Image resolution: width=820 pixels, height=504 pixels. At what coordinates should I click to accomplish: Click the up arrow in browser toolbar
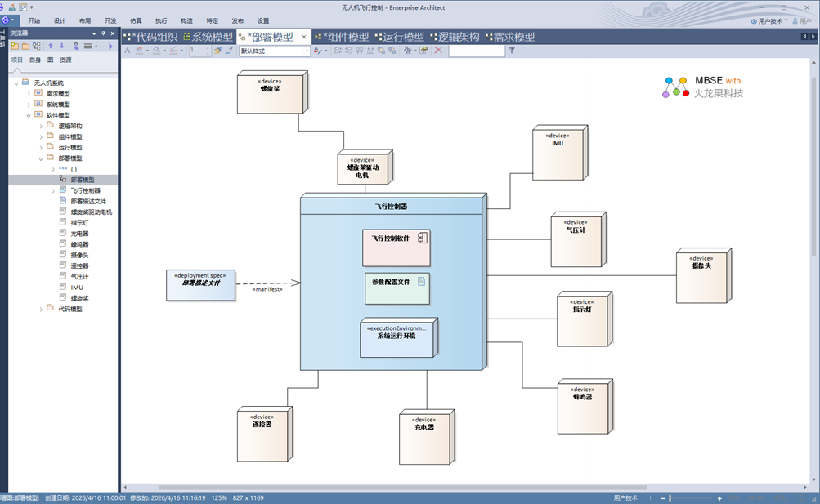(51, 47)
